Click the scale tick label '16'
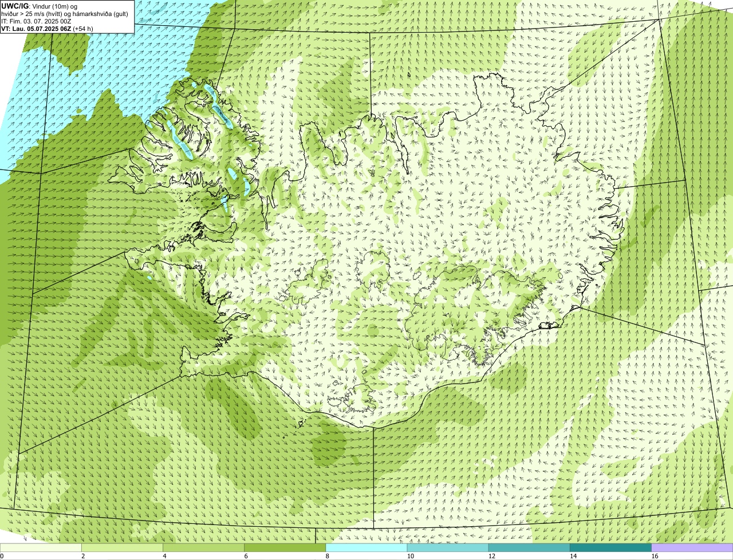Viewport: 733px width, 560px height. 654,556
